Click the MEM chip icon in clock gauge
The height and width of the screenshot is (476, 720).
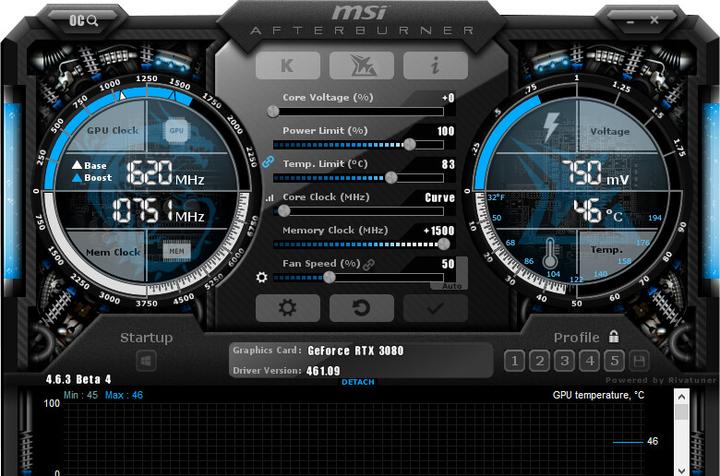pyautogui.click(x=177, y=251)
